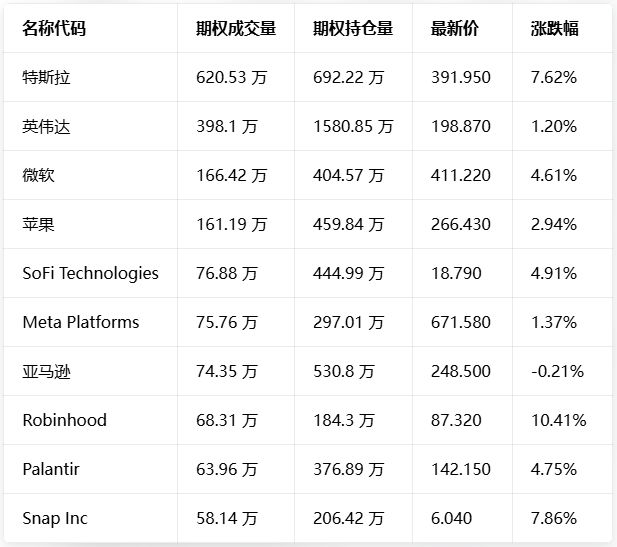617x547 pixels.
Task: Click the 涨跌幅 column header
Action: pos(555,29)
